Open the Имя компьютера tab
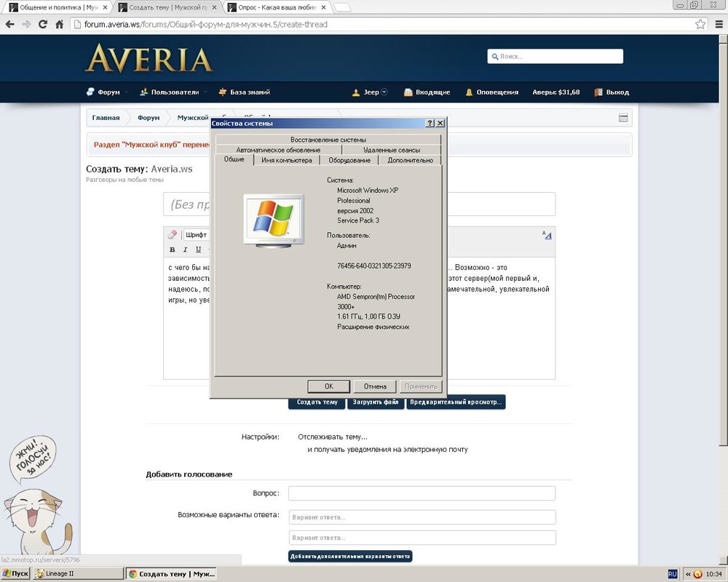The image size is (728, 582). pyautogui.click(x=287, y=160)
